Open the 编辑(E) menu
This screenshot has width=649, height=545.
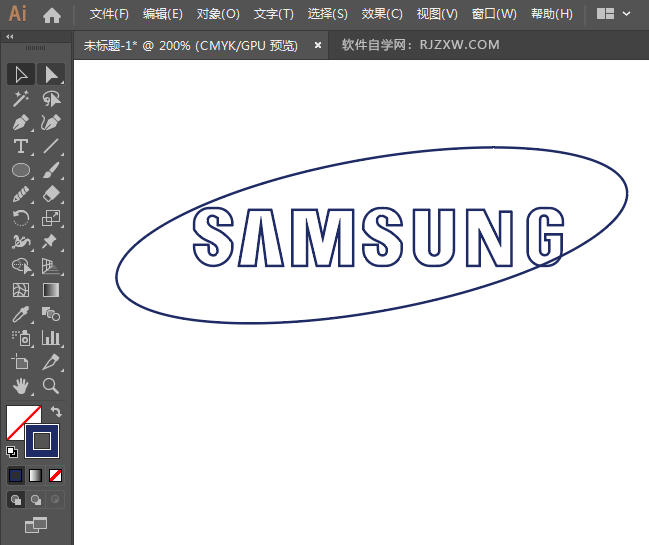tap(163, 14)
